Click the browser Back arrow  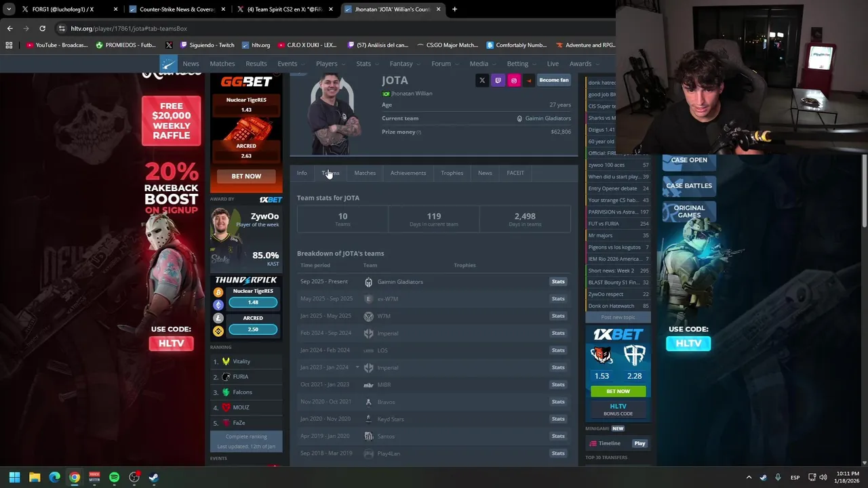point(9,28)
